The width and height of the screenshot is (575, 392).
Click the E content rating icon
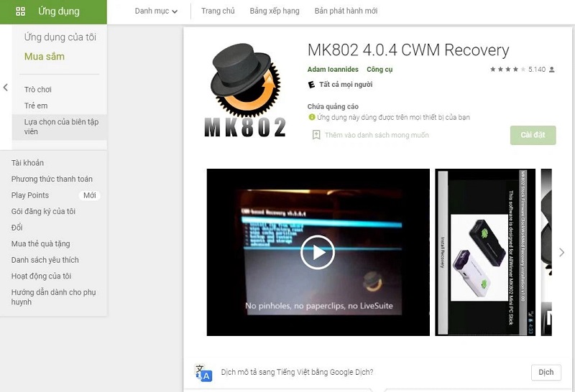311,85
